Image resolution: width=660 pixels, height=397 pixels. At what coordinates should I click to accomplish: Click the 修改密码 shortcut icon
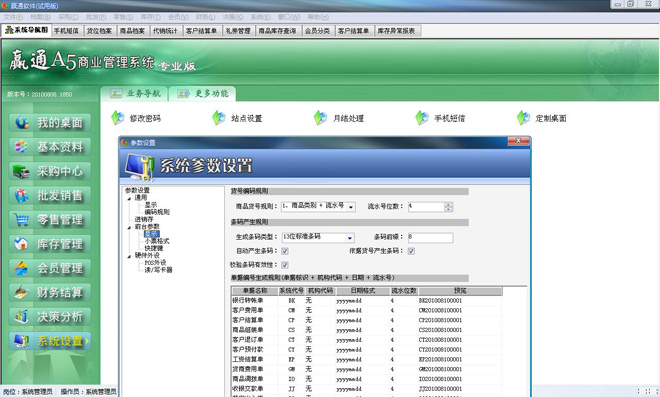118,118
